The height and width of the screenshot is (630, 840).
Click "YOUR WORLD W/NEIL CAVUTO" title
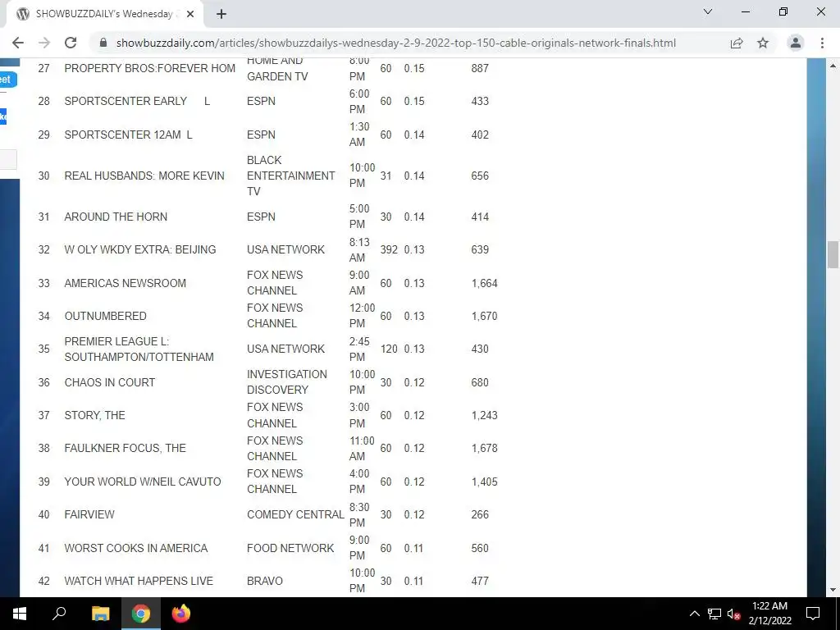tap(143, 482)
